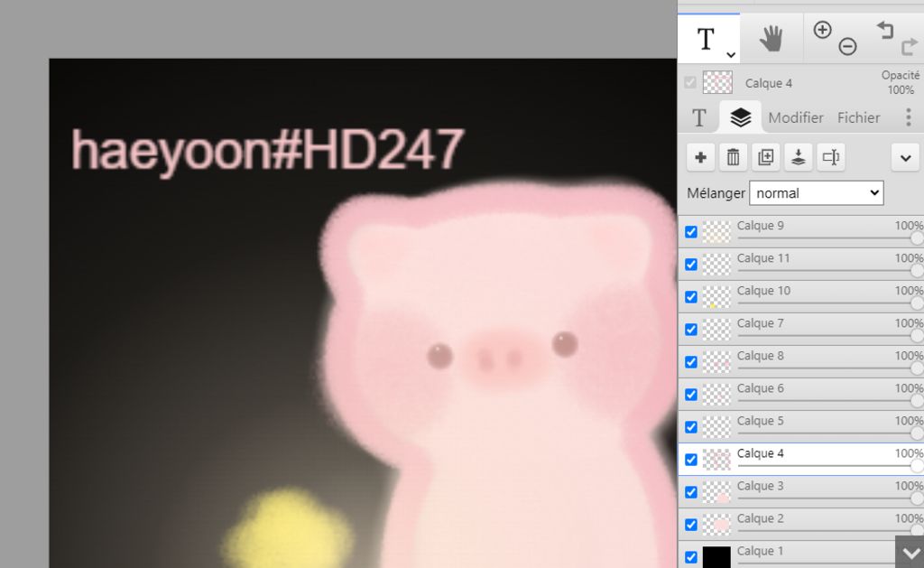Duplicate the current layer
Viewport: 924px width, 568px height.
(x=765, y=157)
